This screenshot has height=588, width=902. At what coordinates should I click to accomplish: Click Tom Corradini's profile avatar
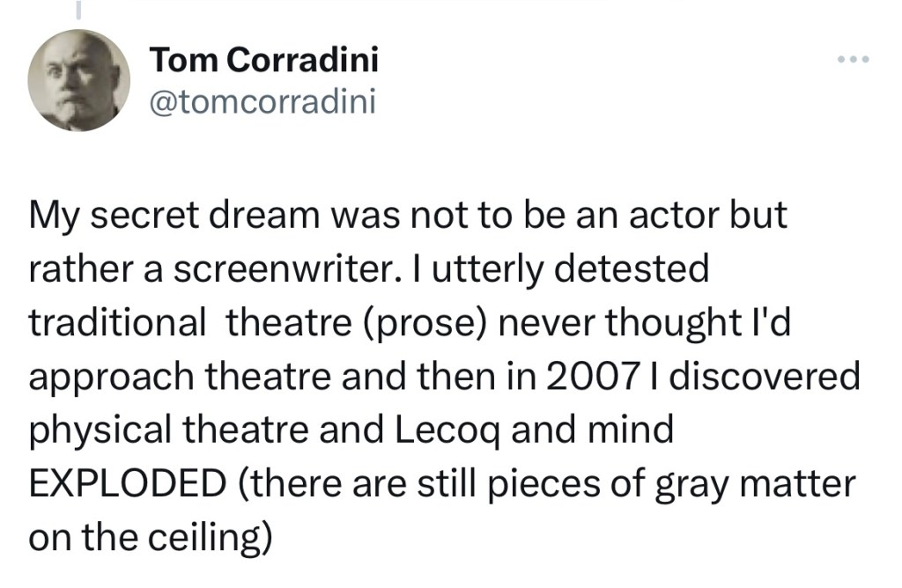[79, 81]
